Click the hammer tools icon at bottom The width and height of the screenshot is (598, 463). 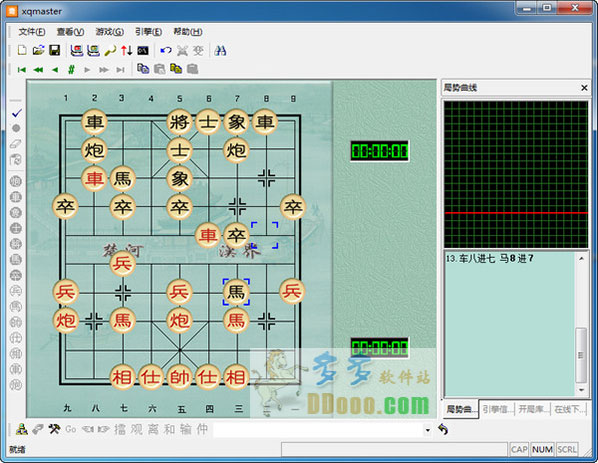[x=54, y=430]
